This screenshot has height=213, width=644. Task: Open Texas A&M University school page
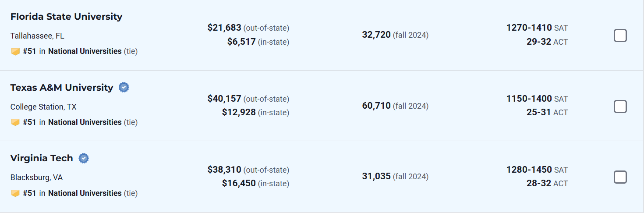coord(62,88)
